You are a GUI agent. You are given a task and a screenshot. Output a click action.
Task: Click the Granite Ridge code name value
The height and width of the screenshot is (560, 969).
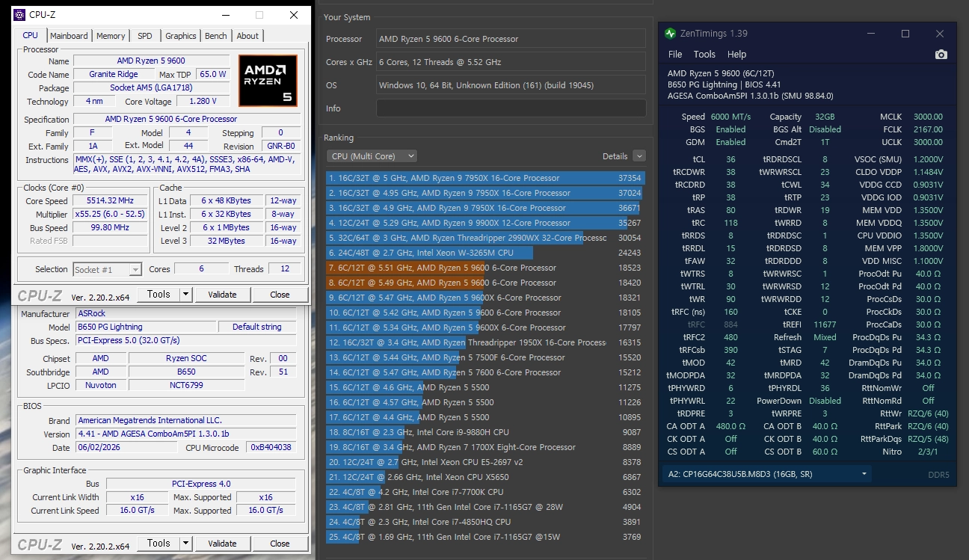[113, 75]
